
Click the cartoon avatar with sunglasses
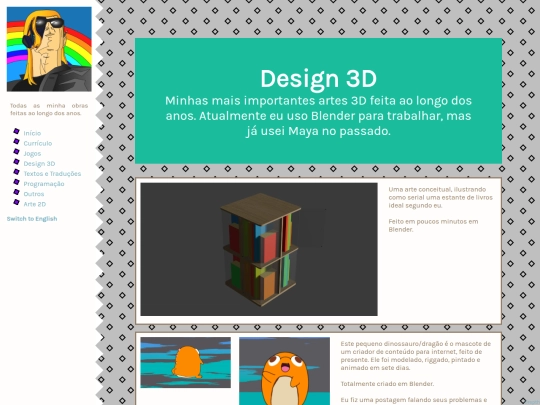coord(49,49)
